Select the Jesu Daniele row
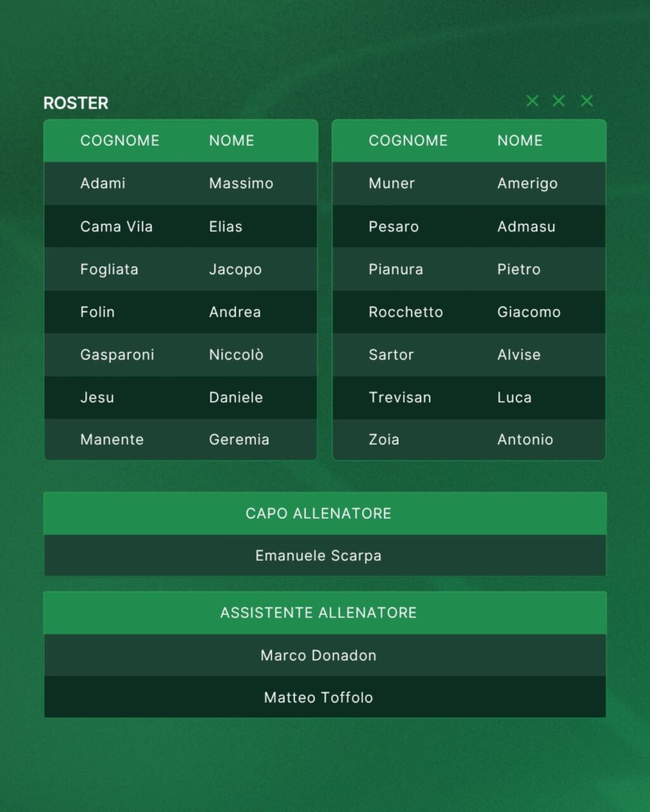Viewport: 650px width, 812px height. click(180, 397)
